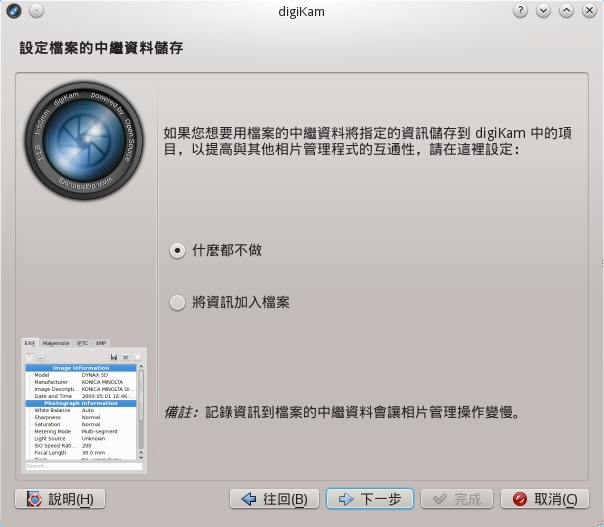Cancel the wizard with 取消(C)

coord(545,499)
